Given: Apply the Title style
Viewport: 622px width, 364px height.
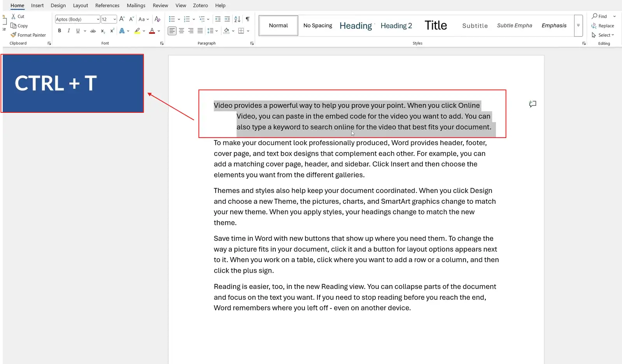Looking at the screenshot, I should pyautogui.click(x=436, y=26).
